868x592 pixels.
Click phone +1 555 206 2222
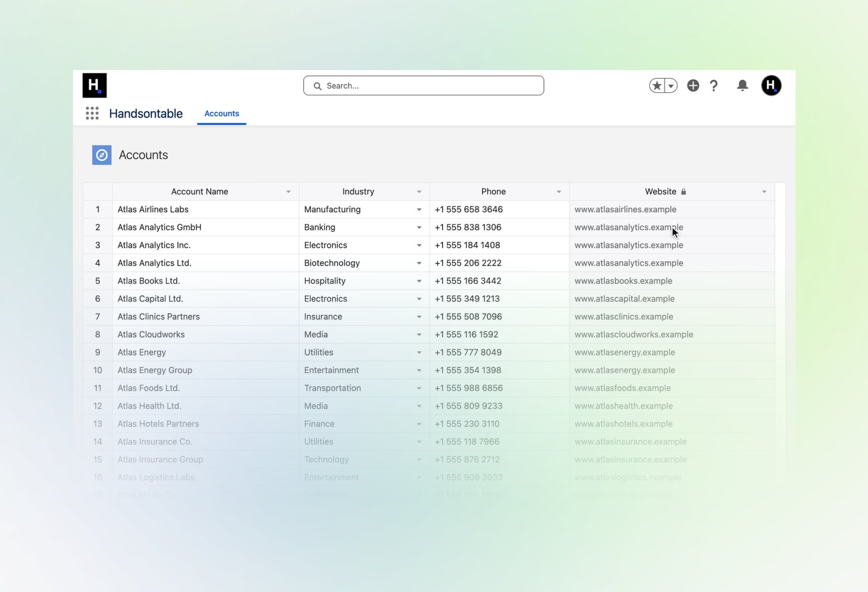coord(500,263)
